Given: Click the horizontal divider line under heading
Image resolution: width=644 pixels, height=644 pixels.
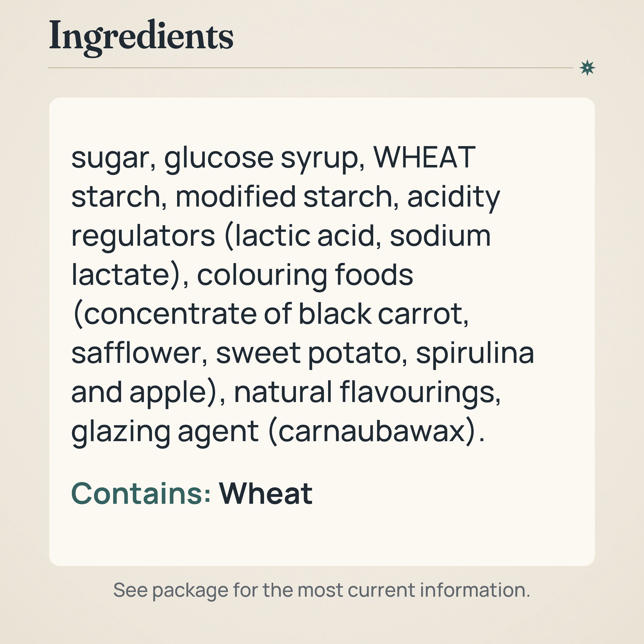Looking at the screenshot, I should (x=310, y=68).
